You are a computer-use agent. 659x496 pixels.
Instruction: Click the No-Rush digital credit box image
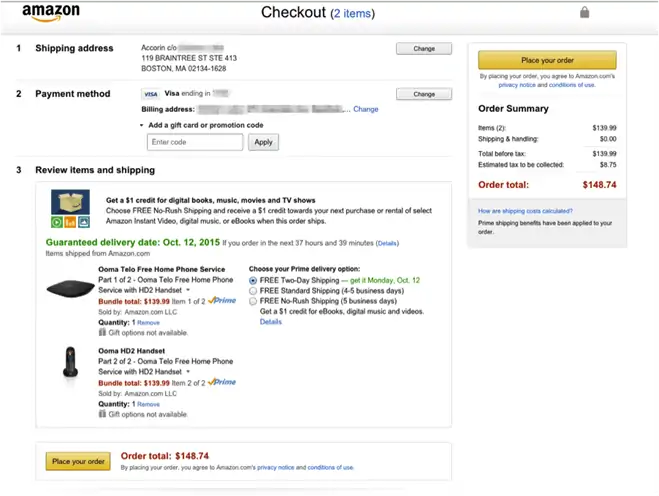(x=70, y=209)
